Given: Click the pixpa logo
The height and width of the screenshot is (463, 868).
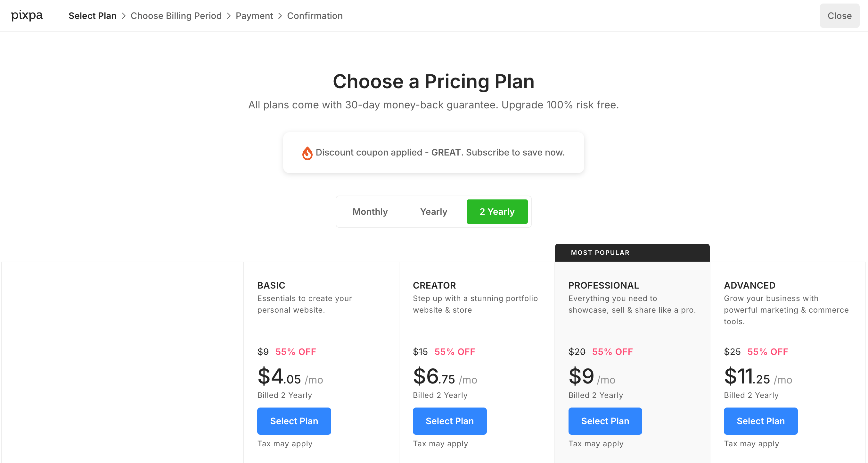Looking at the screenshot, I should pos(27,15).
